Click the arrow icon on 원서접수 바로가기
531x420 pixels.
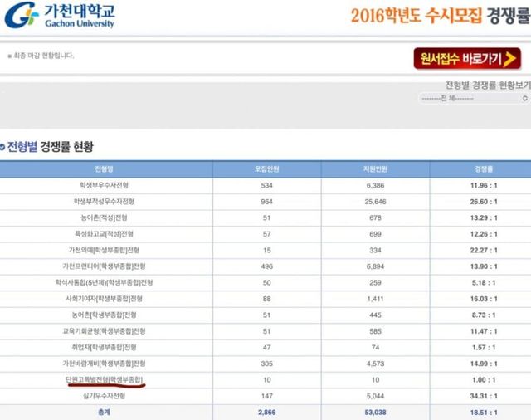click(x=509, y=57)
